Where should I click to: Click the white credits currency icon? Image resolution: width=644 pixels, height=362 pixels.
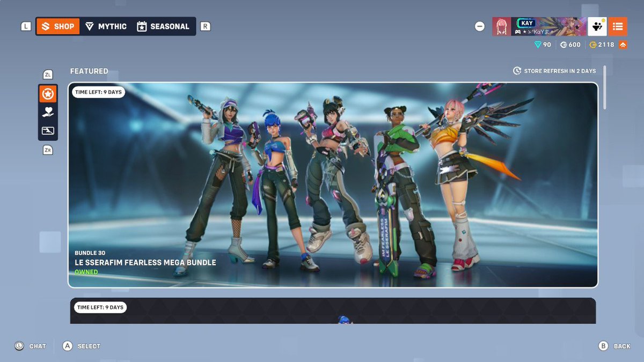(563, 45)
